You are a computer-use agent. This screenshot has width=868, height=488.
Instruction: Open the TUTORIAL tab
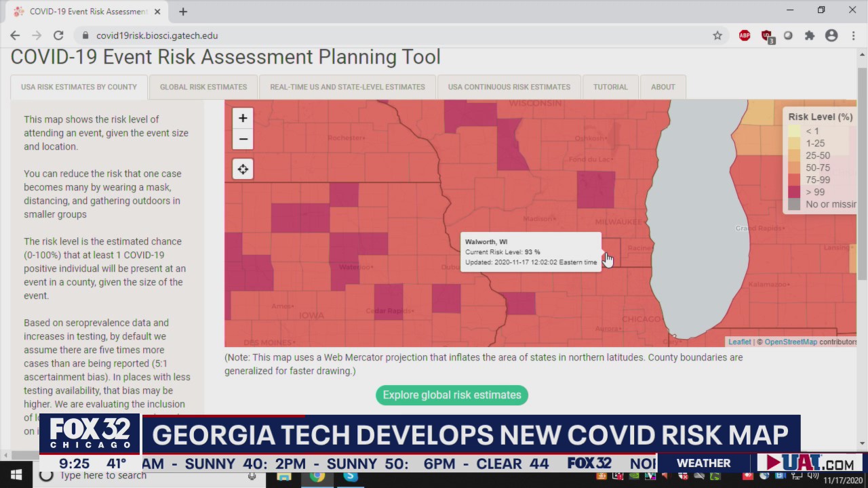pos(610,87)
